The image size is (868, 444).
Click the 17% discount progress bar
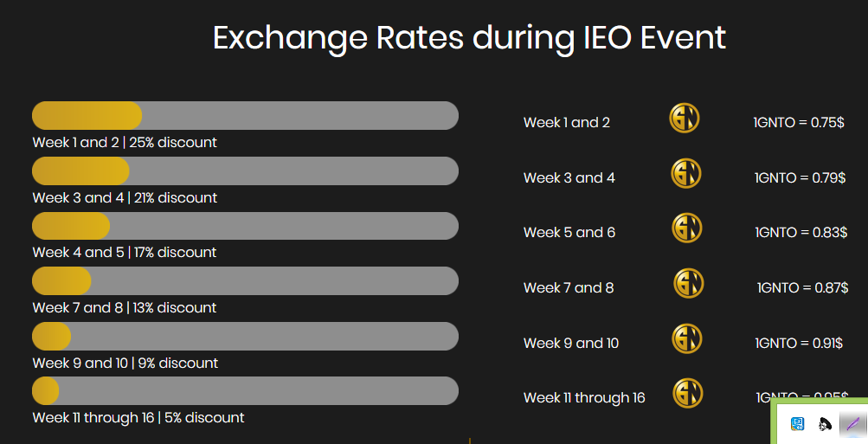(245, 226)
